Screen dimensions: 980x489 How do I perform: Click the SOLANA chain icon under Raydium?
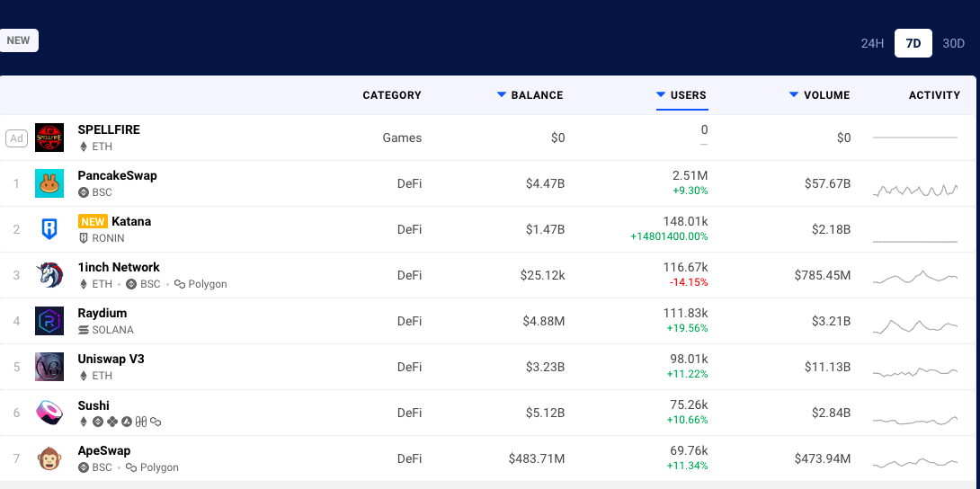pos(83,330)
